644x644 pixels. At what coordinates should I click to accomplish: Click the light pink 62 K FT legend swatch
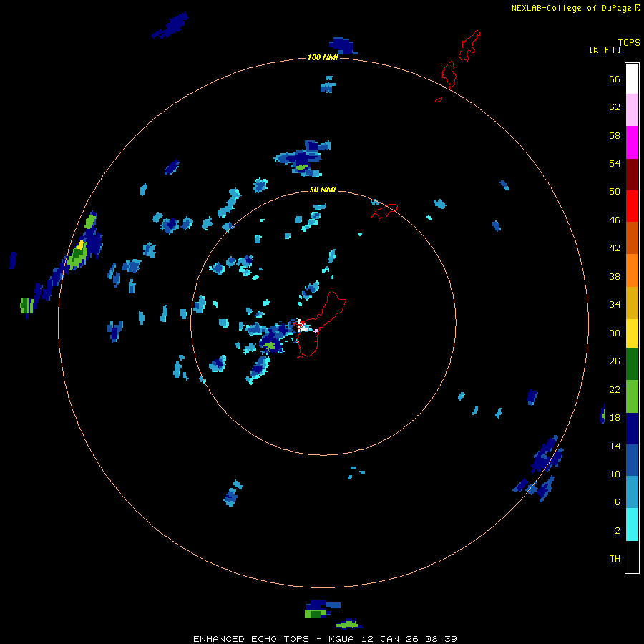[x=632, y=110]
